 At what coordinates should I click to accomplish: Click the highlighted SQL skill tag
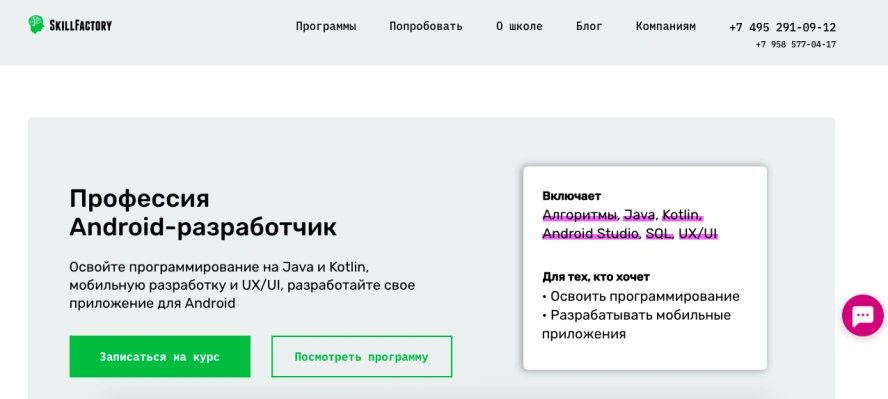pyautogui.click(x=659, y=234)
